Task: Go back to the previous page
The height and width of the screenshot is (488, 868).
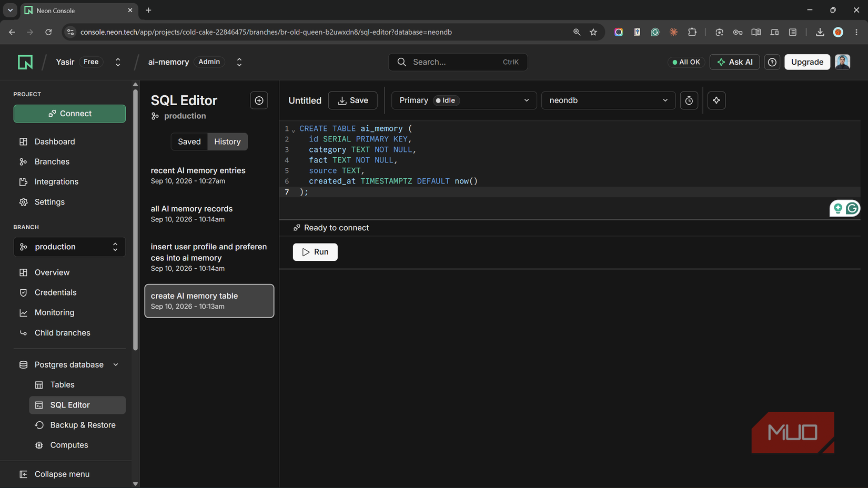Action: click(12, 32)
